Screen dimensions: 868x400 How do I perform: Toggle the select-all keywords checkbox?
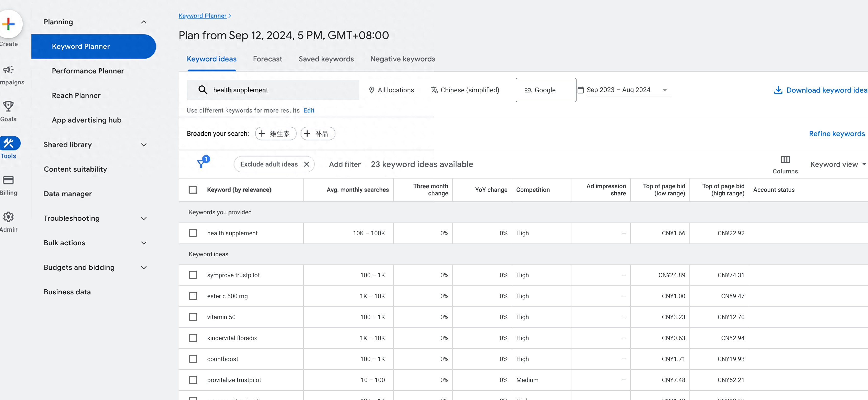[x=193, y=190]
